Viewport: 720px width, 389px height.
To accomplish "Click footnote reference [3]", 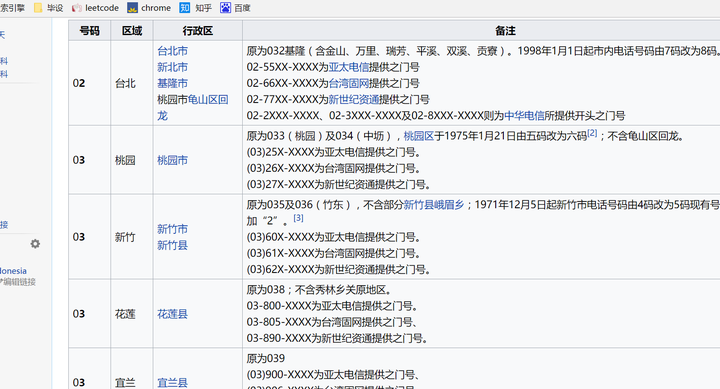I will pyautogui.click(x=298, y=218).
